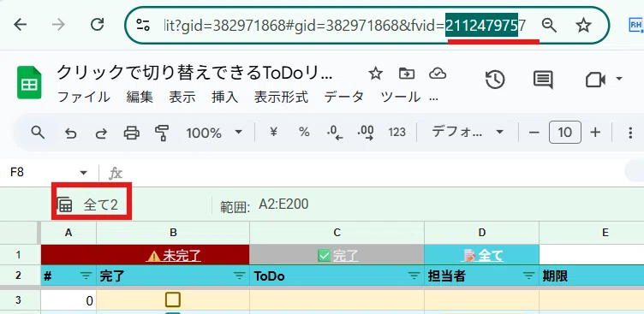Expand the Meet call dropdown arrow
Viewport: 644px width, 314px height.
pos(619,79)
